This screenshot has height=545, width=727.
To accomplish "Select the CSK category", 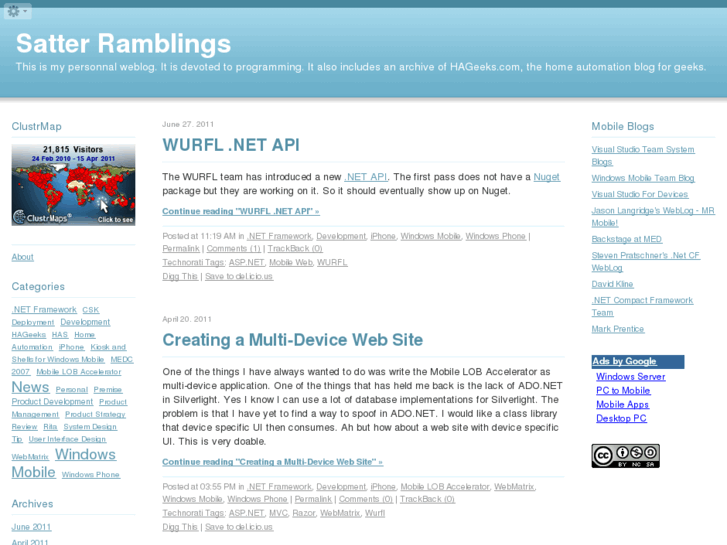I will click(91, 310).
